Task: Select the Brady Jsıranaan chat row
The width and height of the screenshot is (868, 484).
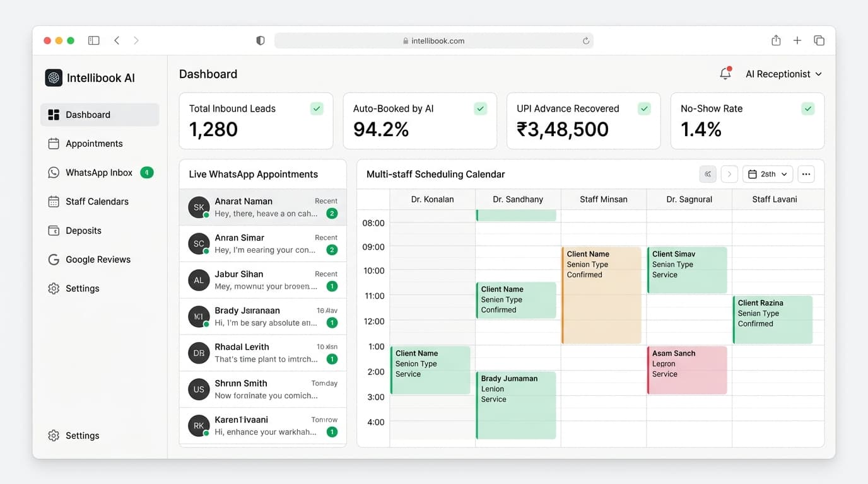Action: pyautogui.click(x=263, y=316)
